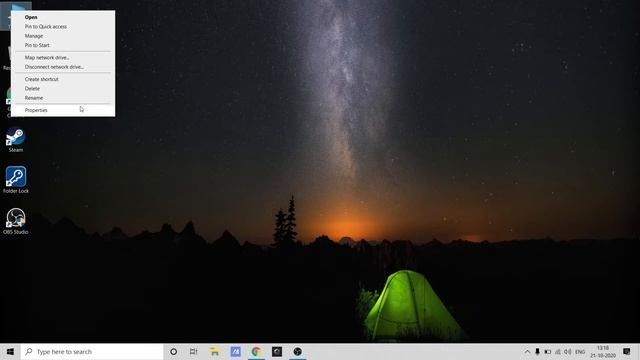The width and height of the screenshot is (640, 360).
Task: Open the Steam desktop shortcut
Action: (16, 140)
